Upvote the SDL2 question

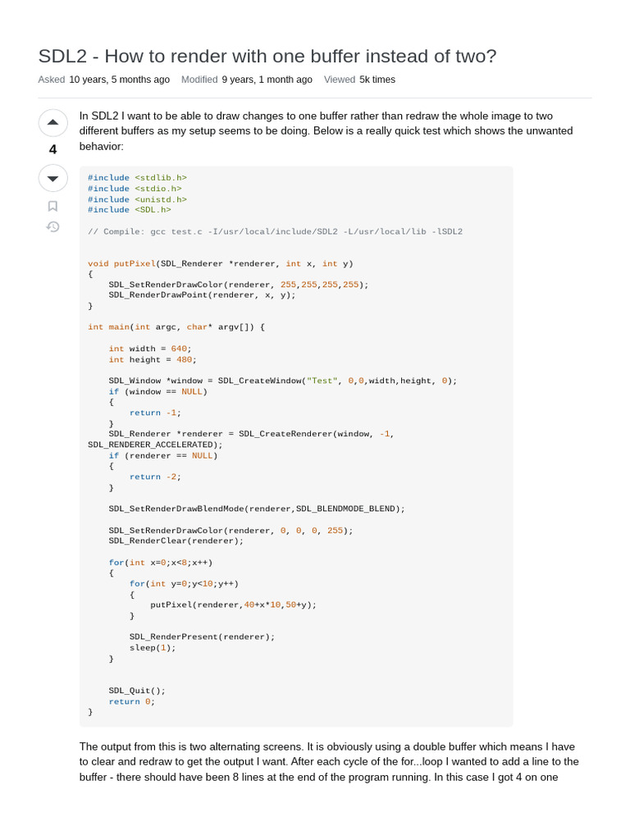coord(52,122)
